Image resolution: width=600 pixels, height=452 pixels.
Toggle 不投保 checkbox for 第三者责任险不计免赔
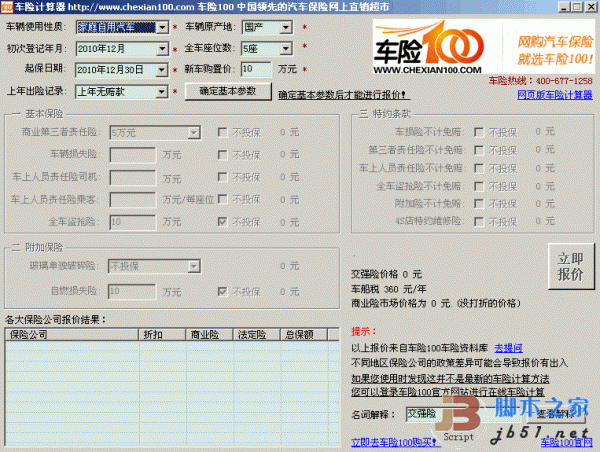pos(478,150)
